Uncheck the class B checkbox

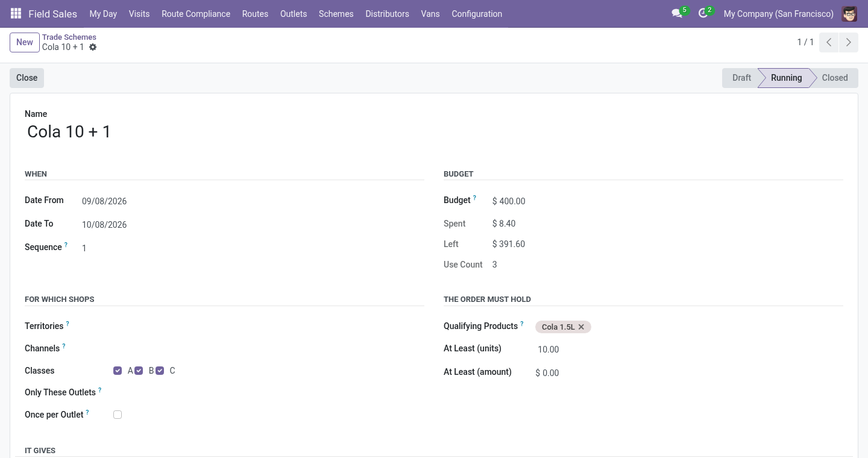click(x=139, y=371)
